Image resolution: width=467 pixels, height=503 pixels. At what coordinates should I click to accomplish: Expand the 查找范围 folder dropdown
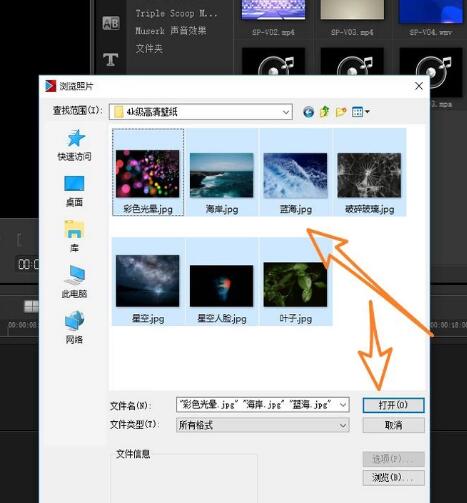coord(286,112)
